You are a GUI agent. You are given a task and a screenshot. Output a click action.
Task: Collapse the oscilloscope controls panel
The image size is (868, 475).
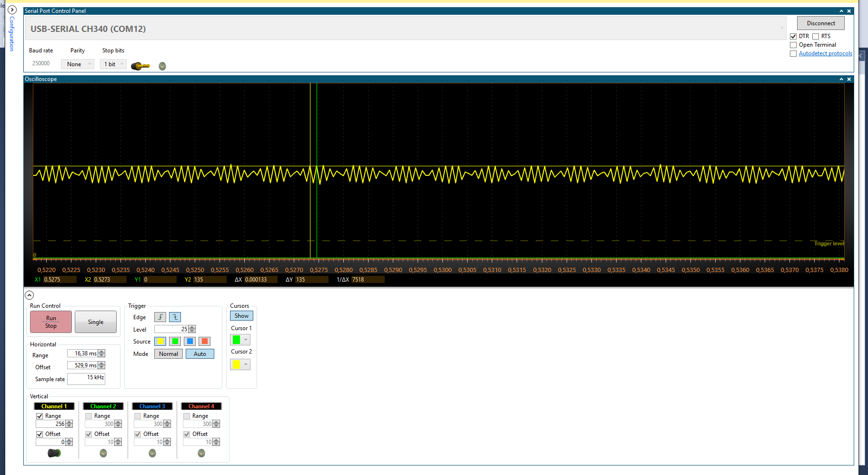30,295
